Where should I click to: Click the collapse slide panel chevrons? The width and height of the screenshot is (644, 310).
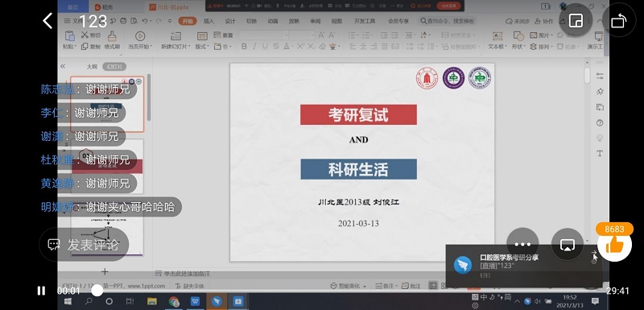click(x=63, y=66)
